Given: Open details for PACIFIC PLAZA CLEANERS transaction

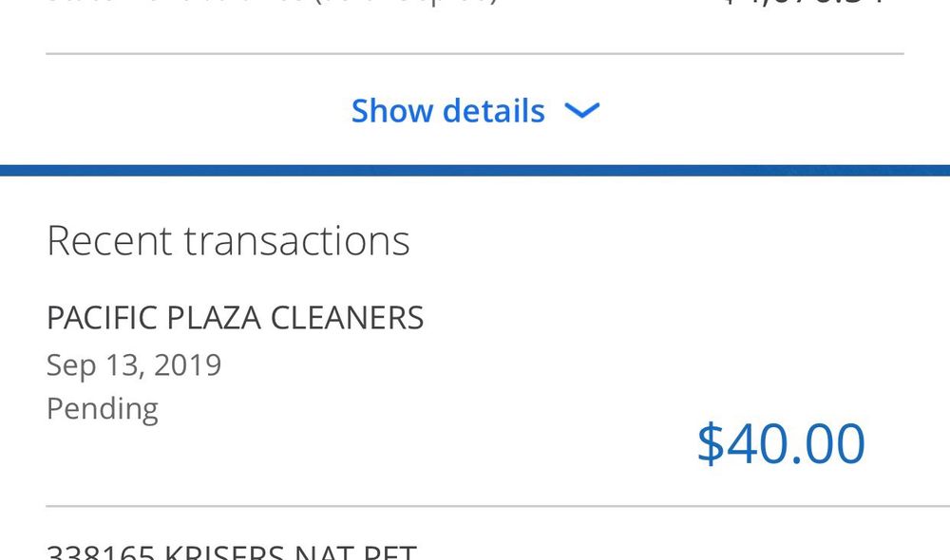Looking at the screenshot, I should pyautogui.click(x=236, y=318).
